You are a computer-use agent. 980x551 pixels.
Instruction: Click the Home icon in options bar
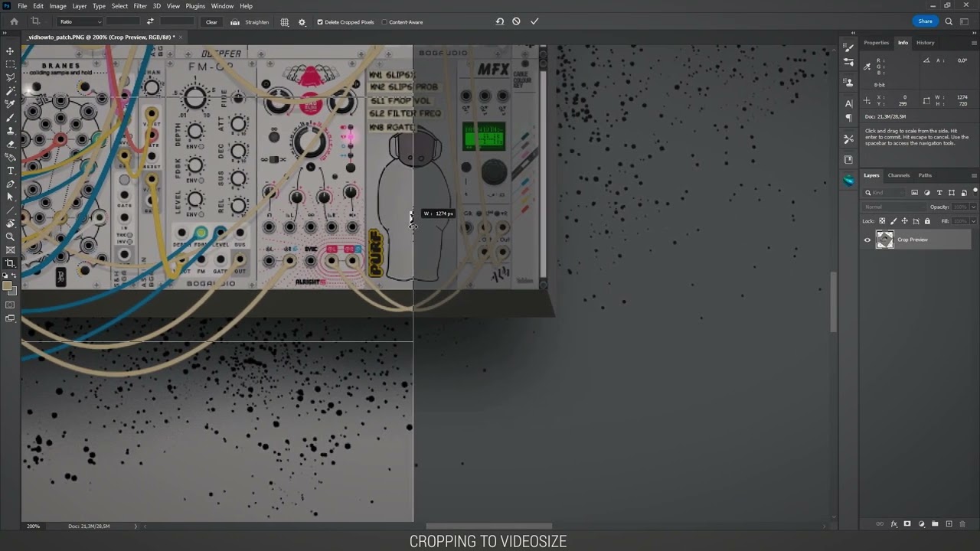point(14,21)
